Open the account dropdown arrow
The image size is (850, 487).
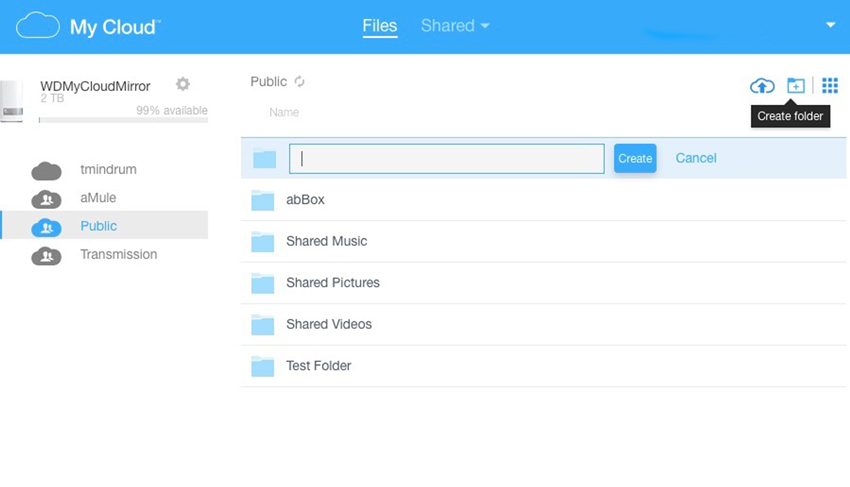tap(830, 25)
